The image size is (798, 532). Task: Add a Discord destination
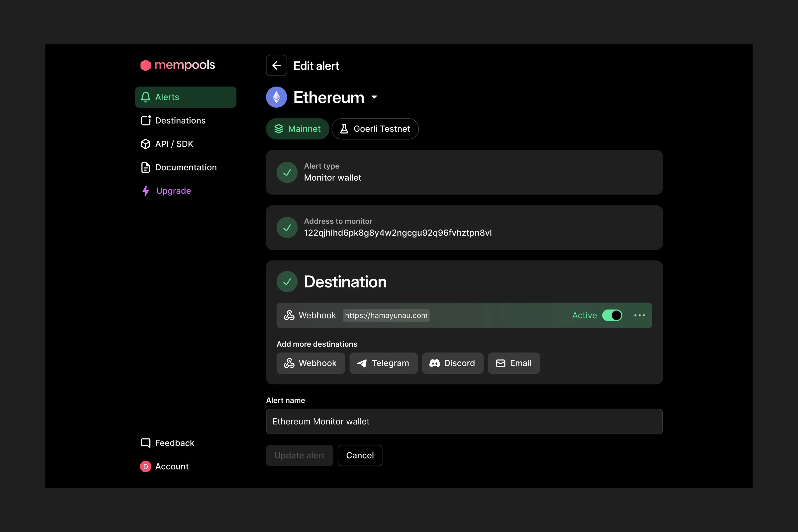452,363
